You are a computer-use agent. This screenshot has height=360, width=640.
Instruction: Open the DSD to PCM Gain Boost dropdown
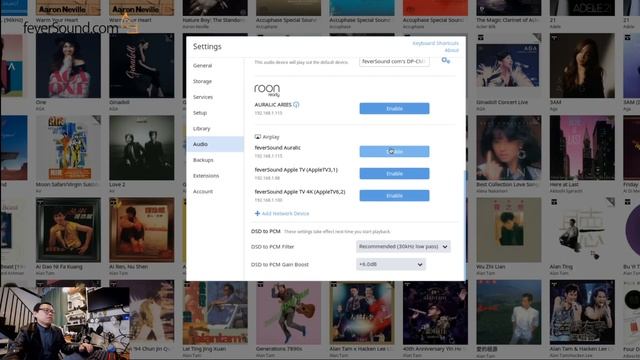(x=391, y=264)
